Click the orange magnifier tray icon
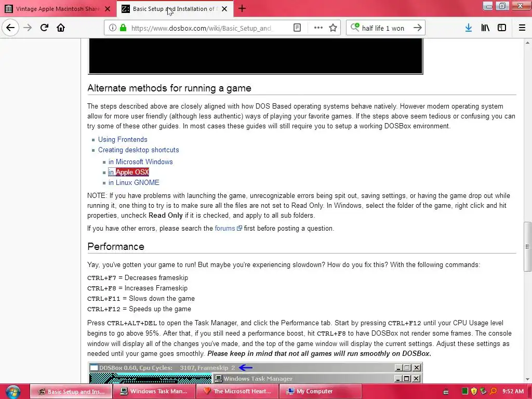The height and width of the screenshot is (399, 532). tap(494, 391)
